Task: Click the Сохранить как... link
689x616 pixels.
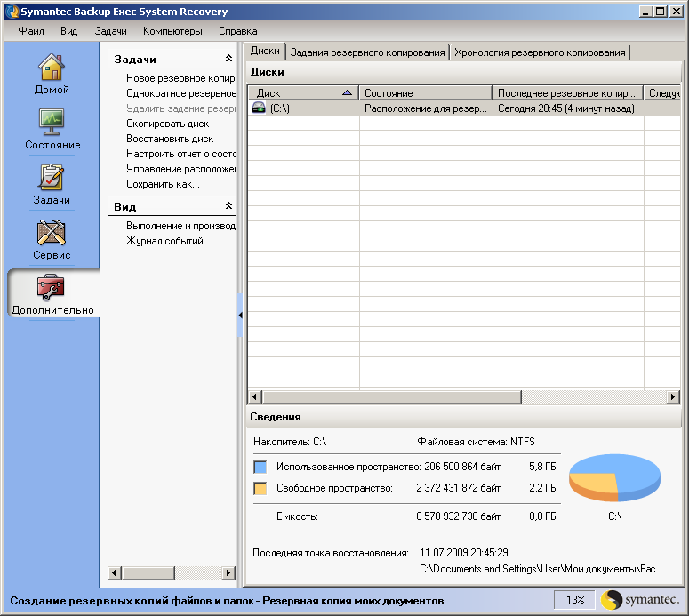Action: point(163,184)
